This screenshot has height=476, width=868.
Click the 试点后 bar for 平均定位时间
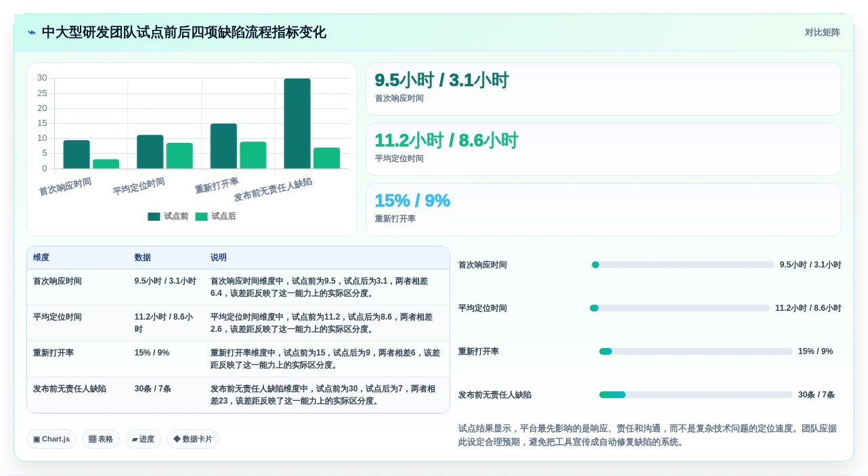[179, 156]
